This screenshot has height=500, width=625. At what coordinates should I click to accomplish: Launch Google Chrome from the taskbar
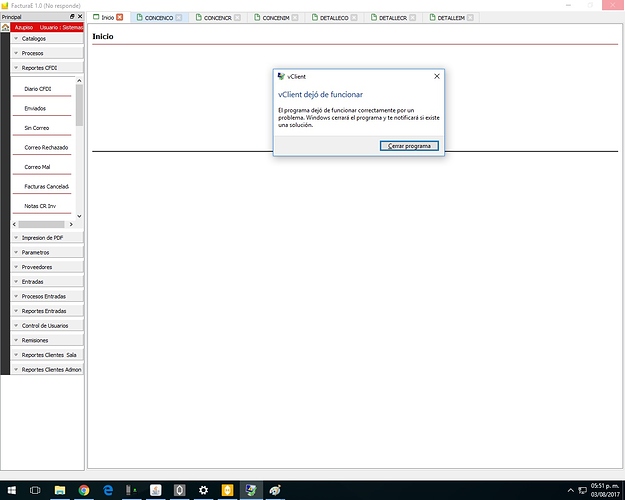click(84, 490)
